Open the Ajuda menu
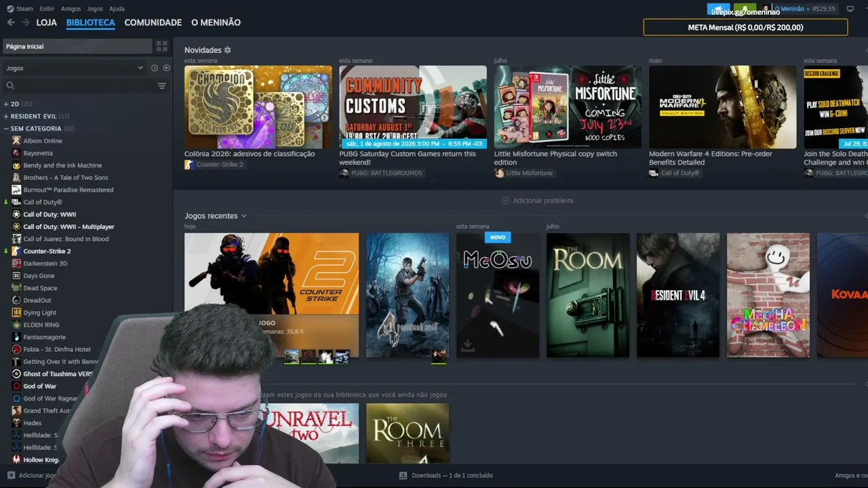868x488 pixels. [117, 9]
